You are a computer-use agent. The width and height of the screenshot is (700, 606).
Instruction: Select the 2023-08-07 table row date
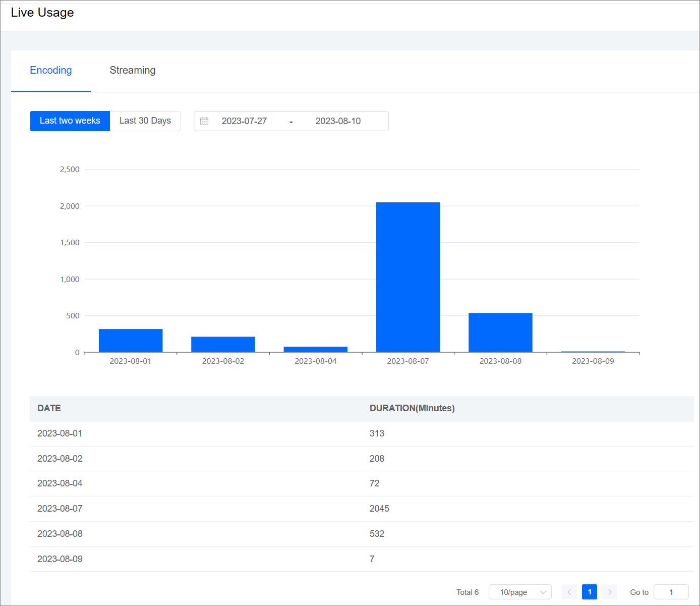coord(60,509)
